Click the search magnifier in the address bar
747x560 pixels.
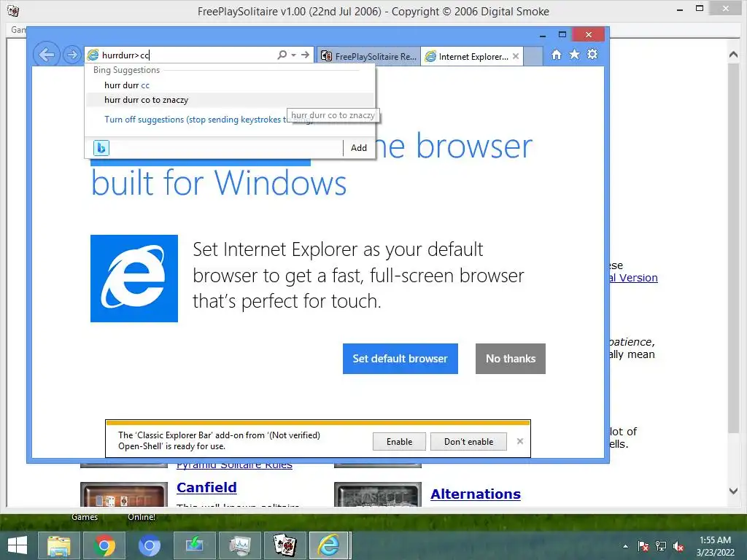pyautogui.click(x=282, y=55)
